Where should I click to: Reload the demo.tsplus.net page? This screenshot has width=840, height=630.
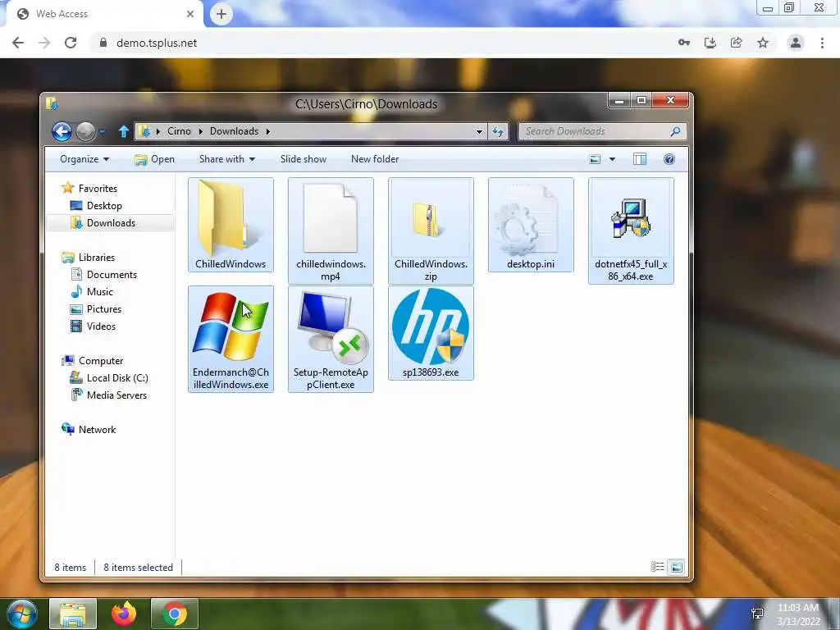[71, 43]
